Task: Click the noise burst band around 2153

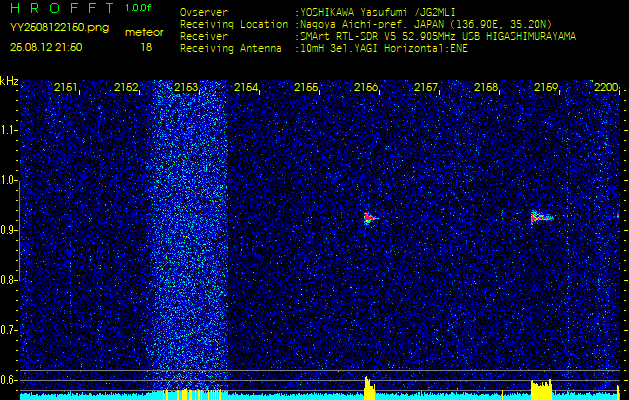Action: pyautogui.click(x=190, y=235)
